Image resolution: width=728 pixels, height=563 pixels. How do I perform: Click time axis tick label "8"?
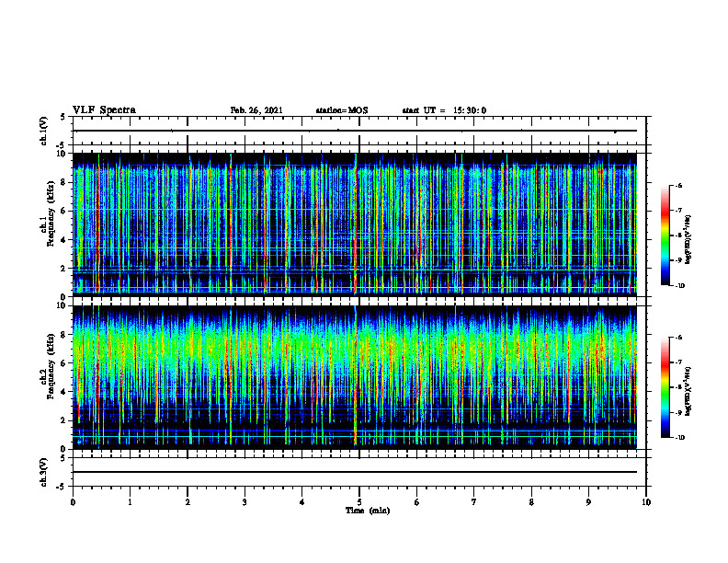point(531,502)
